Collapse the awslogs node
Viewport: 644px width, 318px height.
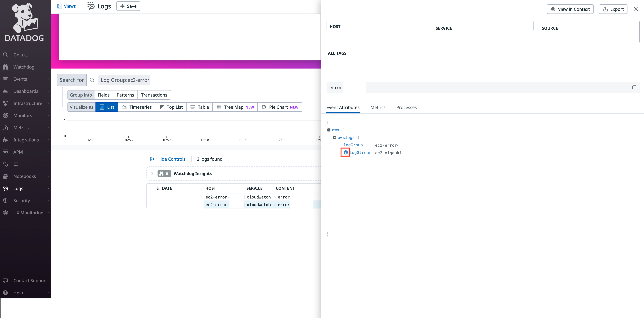(335, 137)
